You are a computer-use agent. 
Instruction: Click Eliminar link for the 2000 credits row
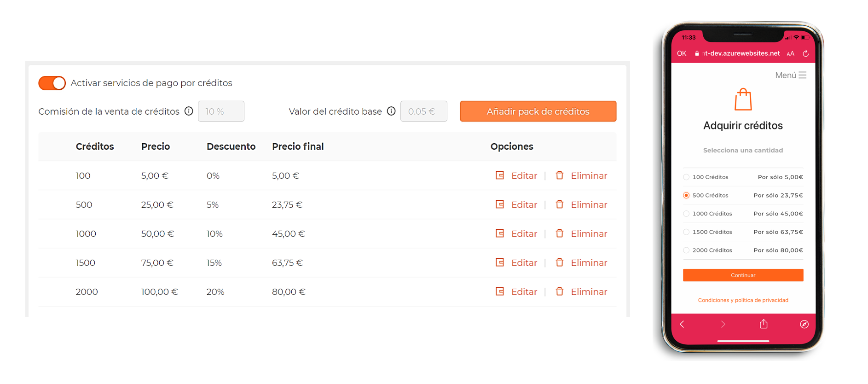pyautogui.click(x=589, y=291)
